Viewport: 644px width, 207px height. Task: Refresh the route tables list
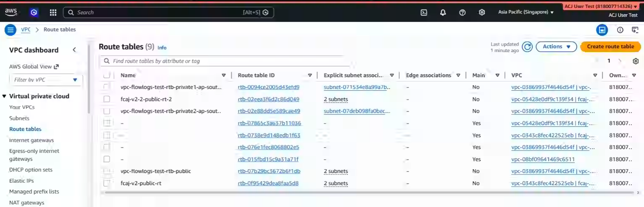527,47
